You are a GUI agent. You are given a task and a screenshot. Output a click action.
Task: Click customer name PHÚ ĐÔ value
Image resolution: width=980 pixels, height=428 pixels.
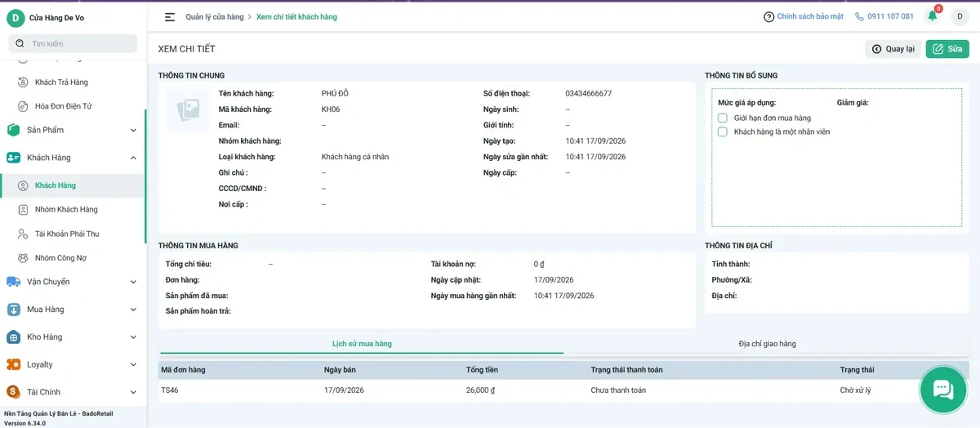pyautogui.click(x=335, y=93)
